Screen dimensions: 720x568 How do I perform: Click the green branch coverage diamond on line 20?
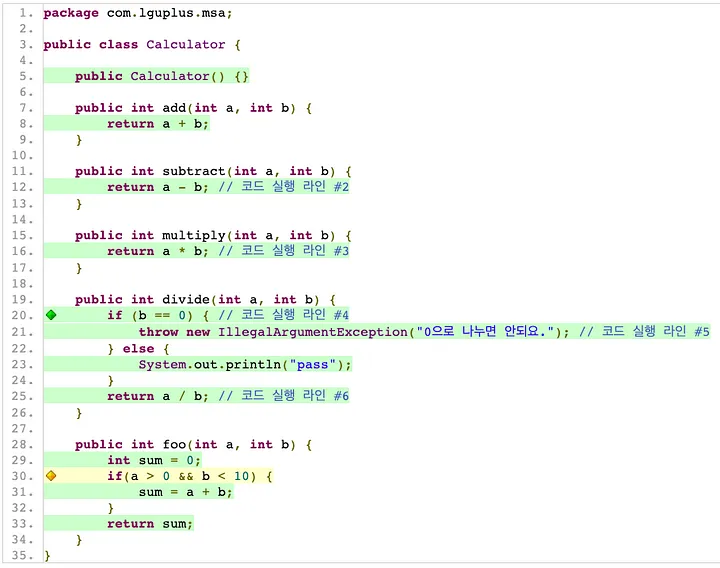(x=51, y=316)
